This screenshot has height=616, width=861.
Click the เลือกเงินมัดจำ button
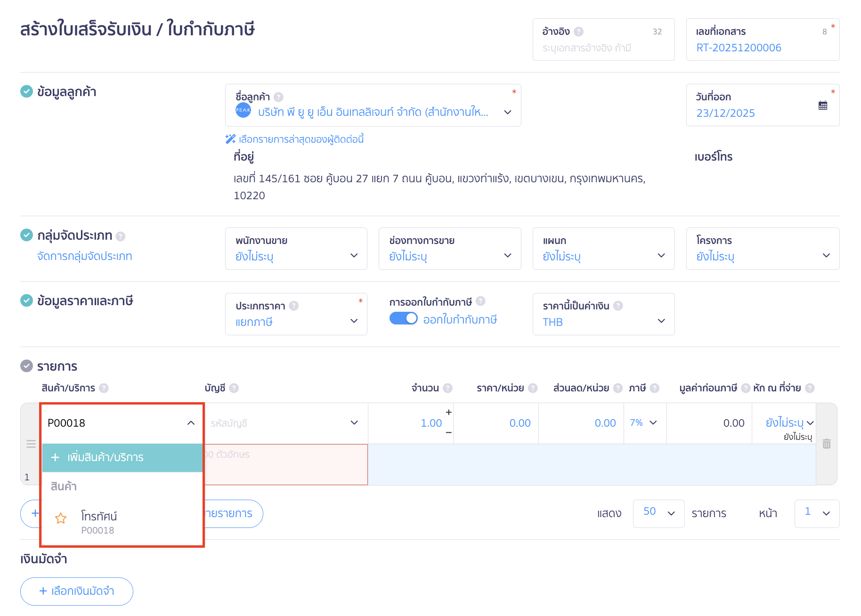pyautogui.click(x=77, y=591)
